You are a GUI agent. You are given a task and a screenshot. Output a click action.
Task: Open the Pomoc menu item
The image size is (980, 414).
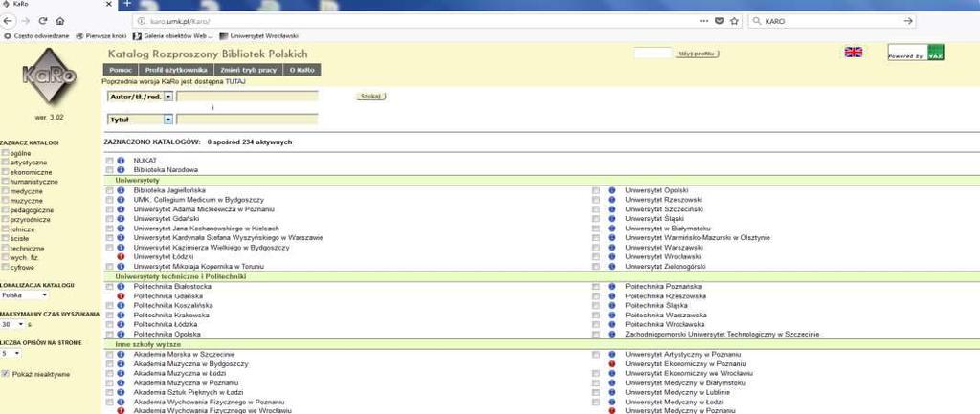pyautogui.click(x=120, y=70)
